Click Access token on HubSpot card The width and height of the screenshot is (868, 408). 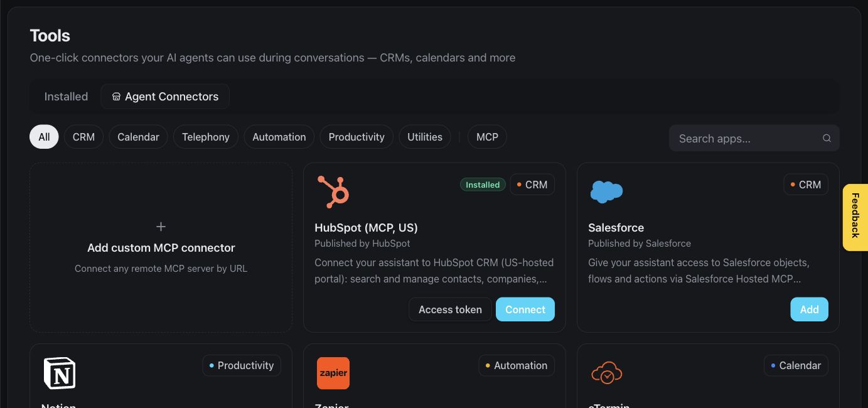[450, 309]
